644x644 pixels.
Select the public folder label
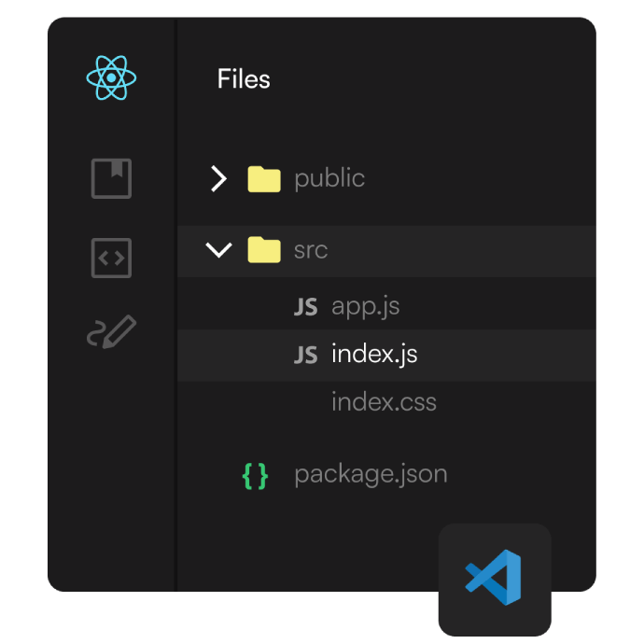click(329, 178)
